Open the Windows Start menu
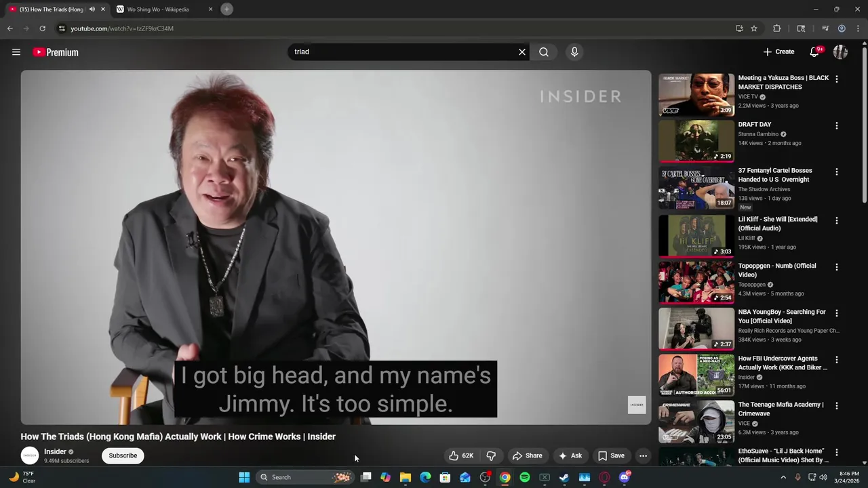 pos(244,477)
